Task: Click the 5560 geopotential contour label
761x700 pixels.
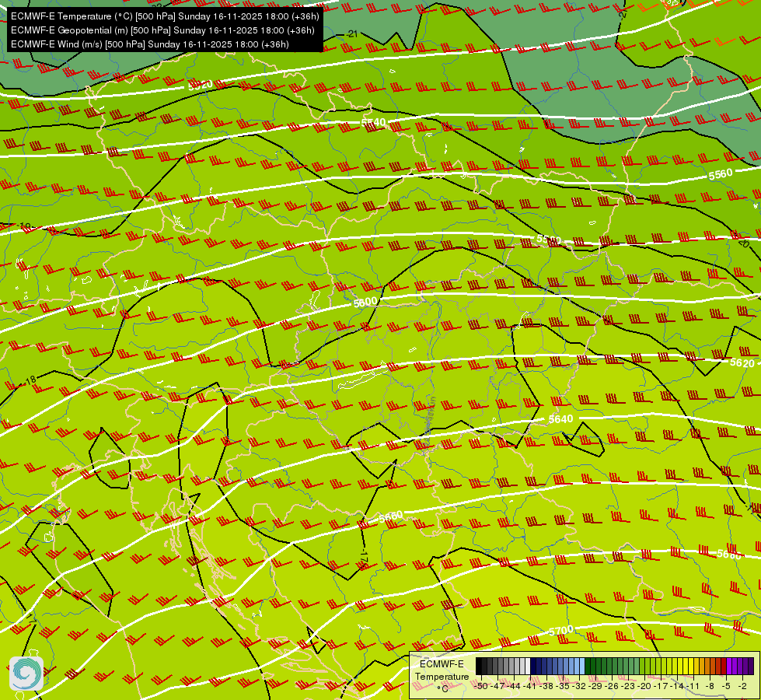Action: [x=721, y=174]
